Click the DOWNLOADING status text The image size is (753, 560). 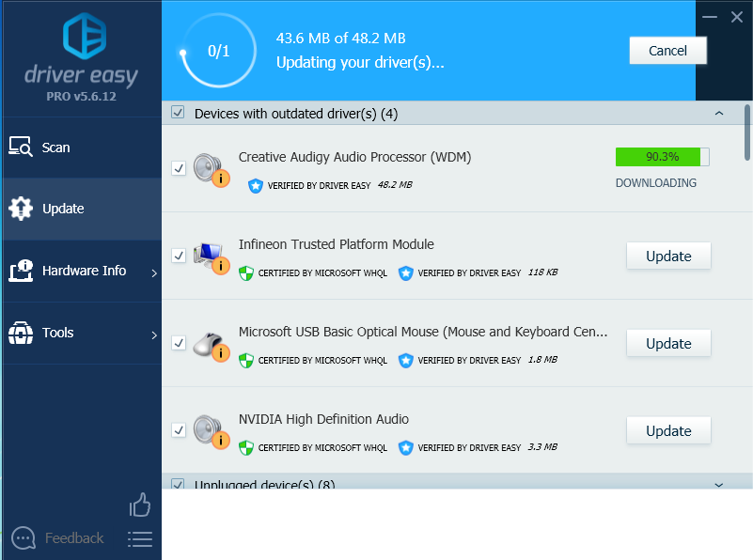click(x=656, y=183)
